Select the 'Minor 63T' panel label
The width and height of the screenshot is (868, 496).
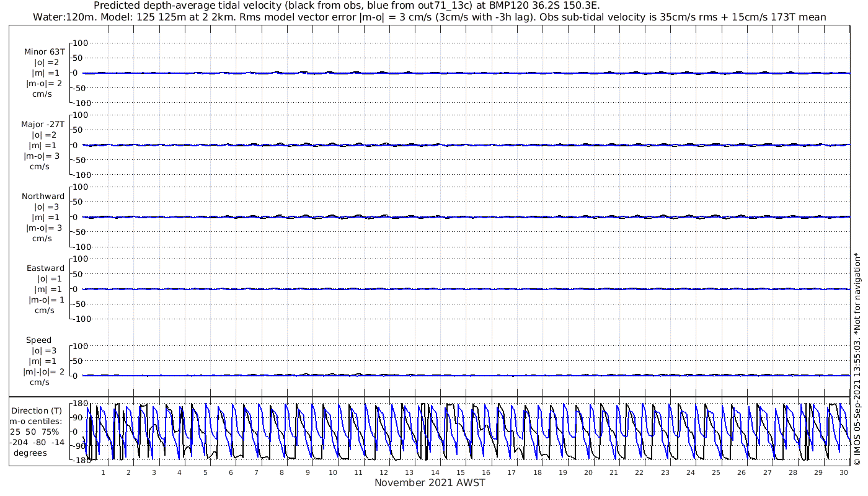(44, 52)
